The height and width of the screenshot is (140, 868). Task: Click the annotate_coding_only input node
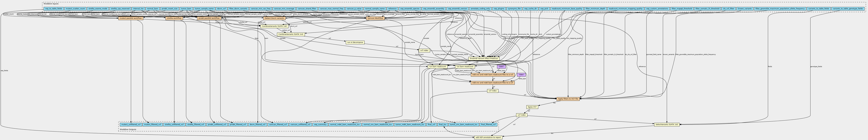point(480,8)
